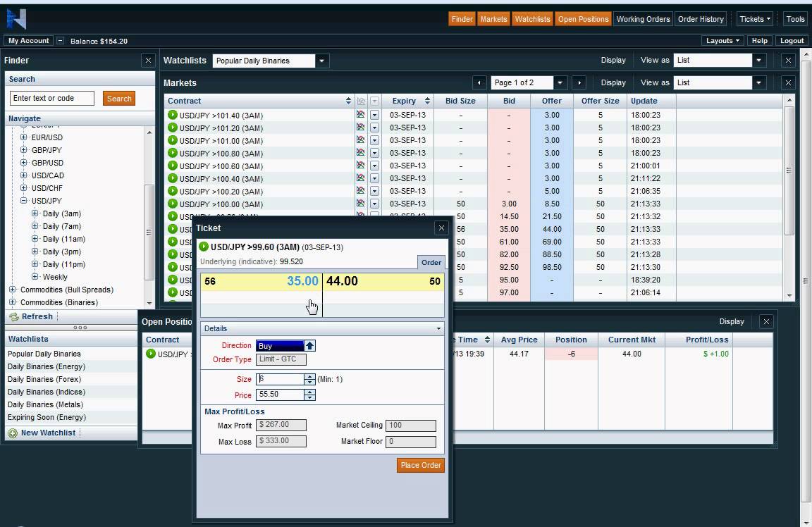Click green trade icon for USD/JPY >100.20

pos(173,191)
